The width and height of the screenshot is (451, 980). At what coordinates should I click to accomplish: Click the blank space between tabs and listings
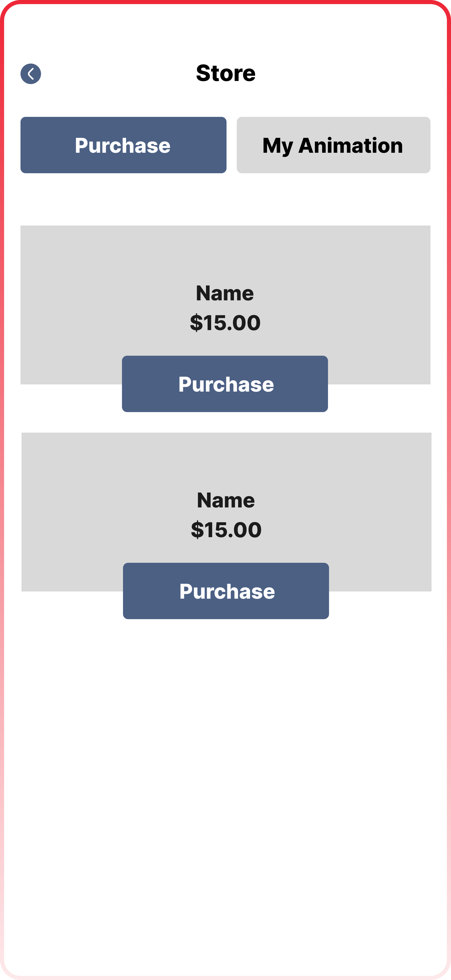(225, 199)
